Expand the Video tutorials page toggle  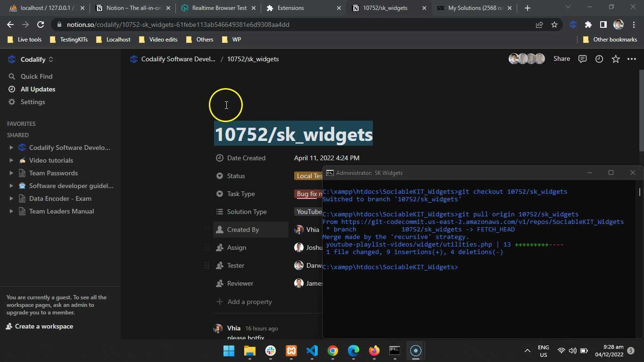[x=11, y=160]
